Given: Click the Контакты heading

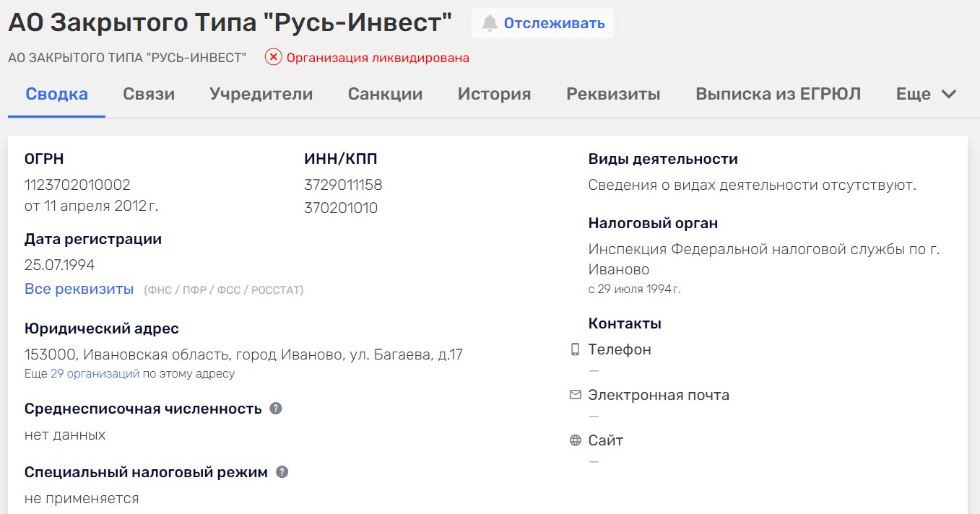Looking at the screenshot, I should pyautogui.click(x=625, y=323).
